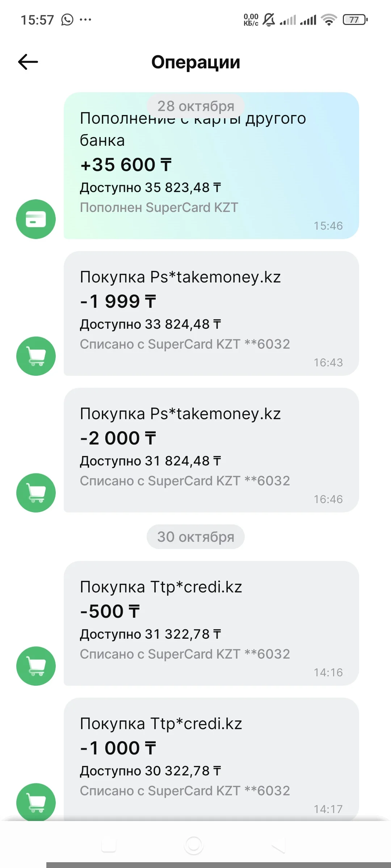The image size is (391, 868).
Task: Tap the WhatsApp notification icon in status bar
Action: pos(67,20)
